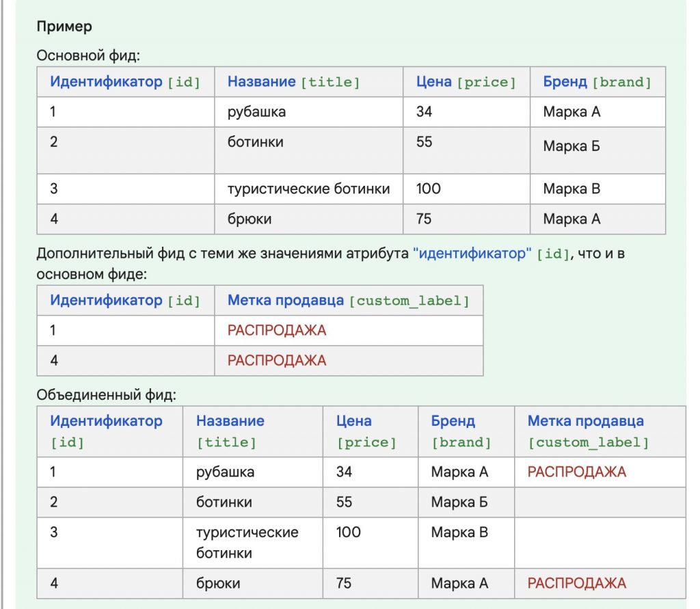Open the Цена [price] link in the Основной фид table header
Screen dimensions: 700x609
click(466, 82)
